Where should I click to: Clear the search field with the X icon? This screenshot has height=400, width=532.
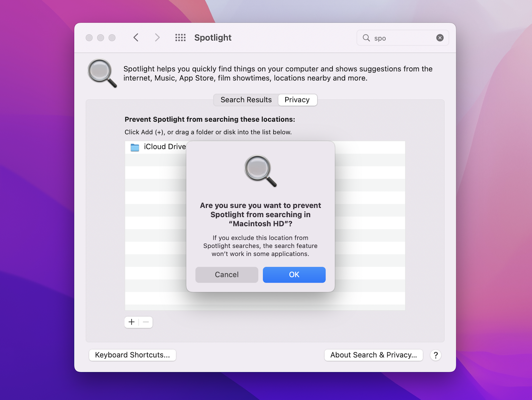[440, 38]
